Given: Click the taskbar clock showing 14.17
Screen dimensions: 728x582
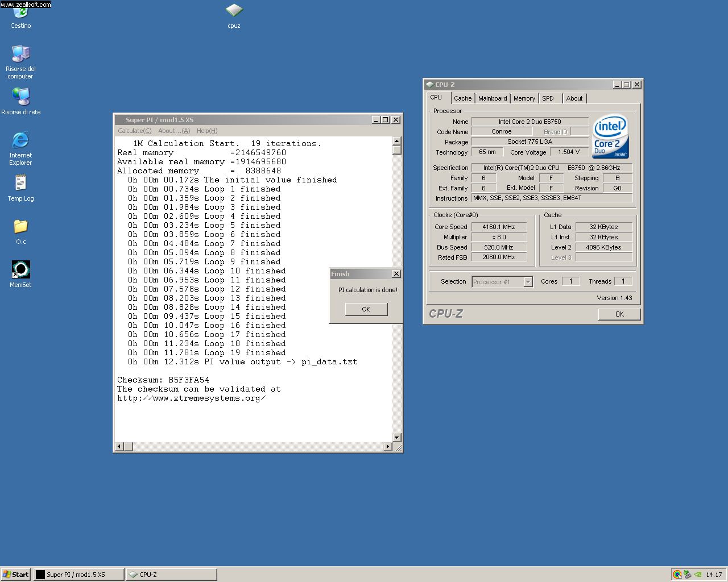Looking at the screenshot, I should (714, 575).
